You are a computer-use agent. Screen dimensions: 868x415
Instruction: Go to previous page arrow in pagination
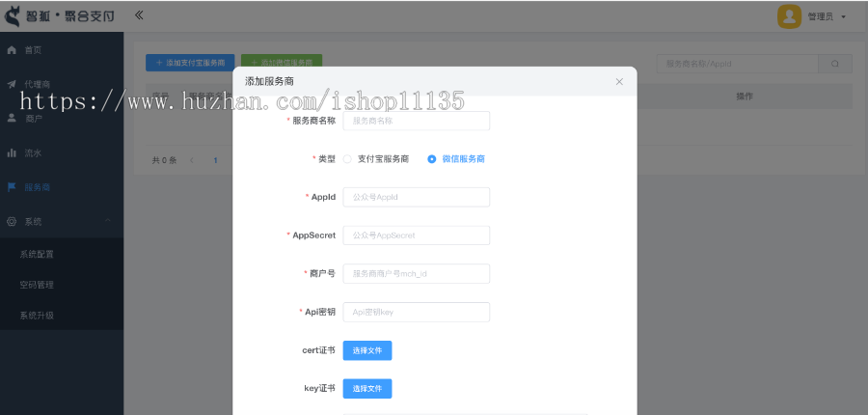tap(192, 160)
